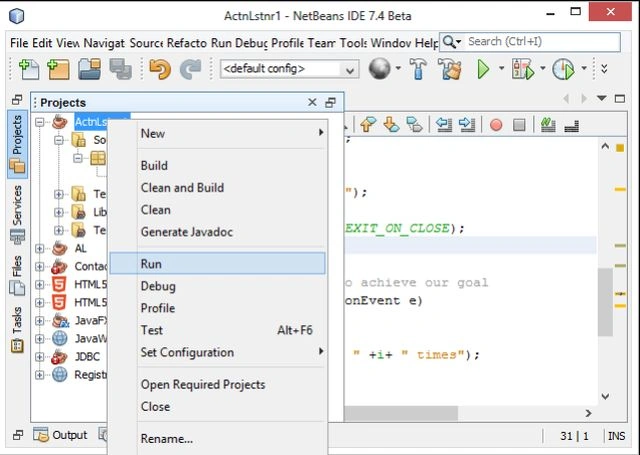Click the Debug Project icon
The height and width of the screenshot is (455, 640).
523,69
